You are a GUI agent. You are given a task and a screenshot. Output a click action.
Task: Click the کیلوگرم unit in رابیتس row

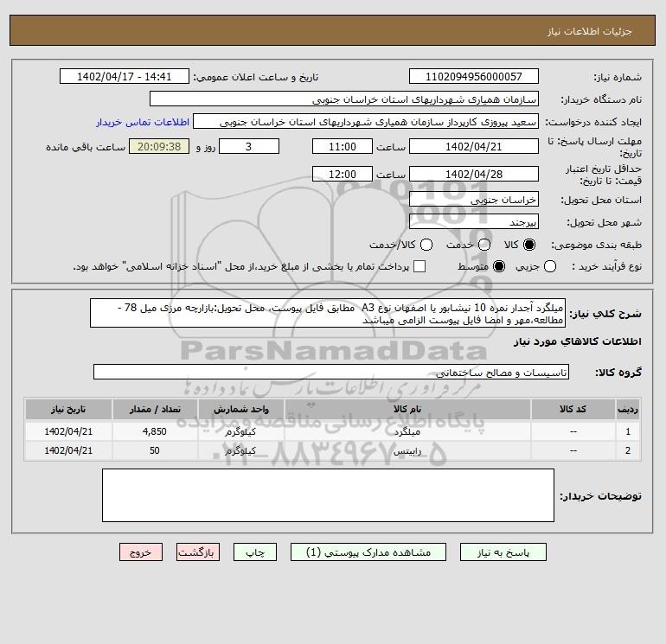click(240, 451)
